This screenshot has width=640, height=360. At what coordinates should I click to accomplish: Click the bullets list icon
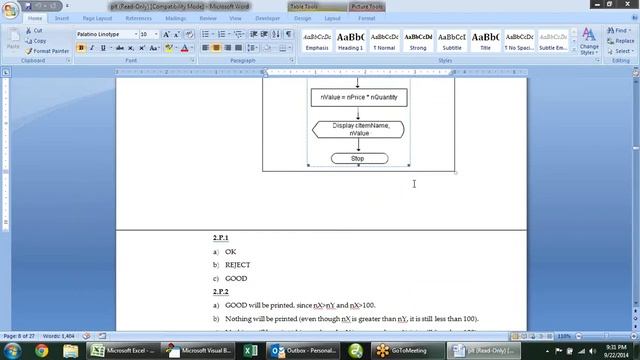coord(205,34)
